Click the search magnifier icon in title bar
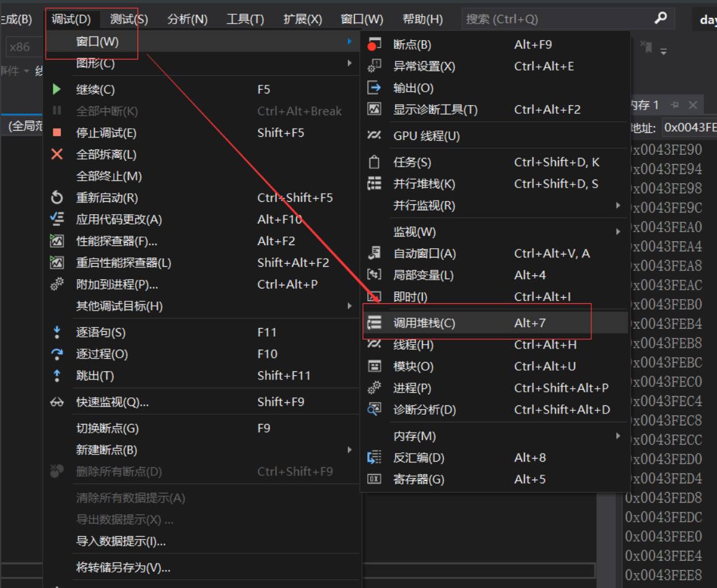 coord(661,18)
